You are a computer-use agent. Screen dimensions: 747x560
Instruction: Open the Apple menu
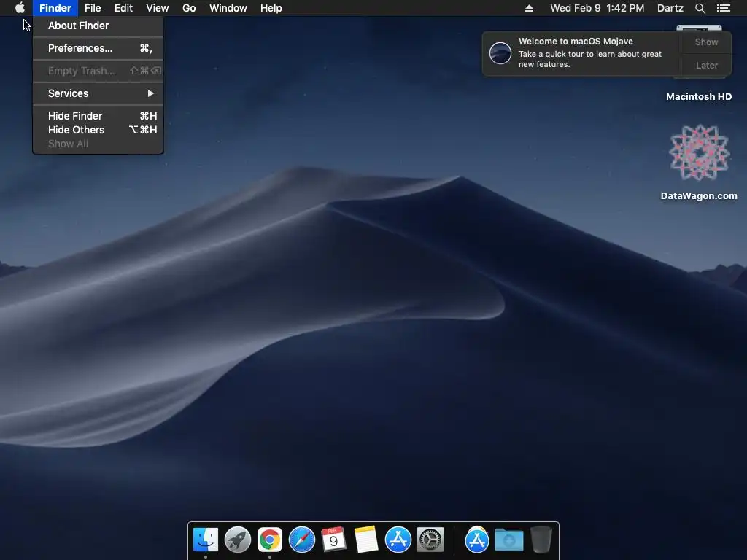click(20, 8)
